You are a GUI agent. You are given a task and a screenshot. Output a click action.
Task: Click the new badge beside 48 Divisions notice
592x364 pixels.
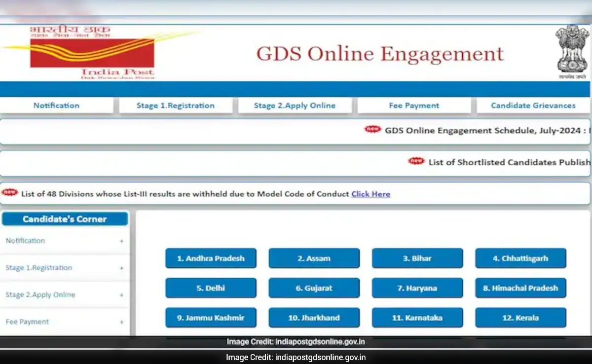(10, 192)
